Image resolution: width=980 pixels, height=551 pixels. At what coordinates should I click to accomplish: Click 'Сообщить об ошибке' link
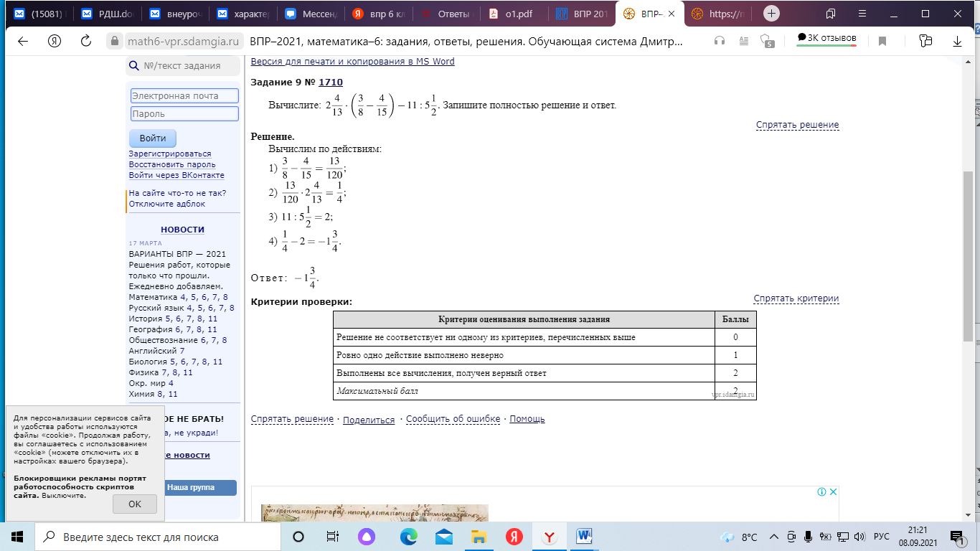coord(453,419)
